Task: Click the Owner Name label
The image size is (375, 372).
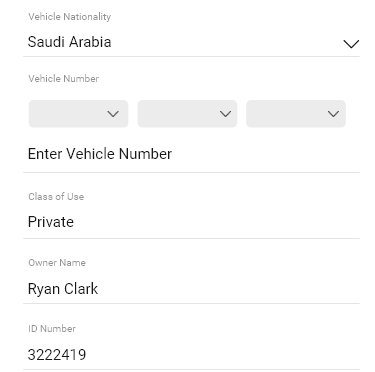Action: pyautogui.click(x=57, y=263)
